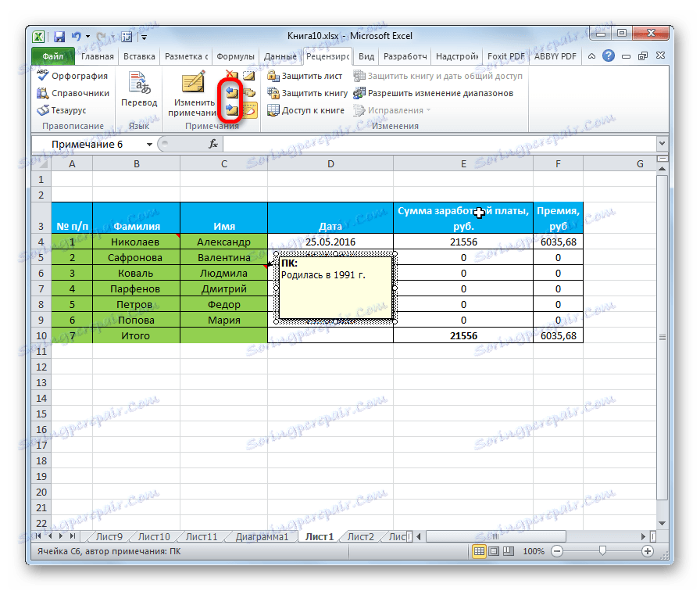
Task: Customize the Quick Access Toolbar dropdown
Action: tap(145, 38)
